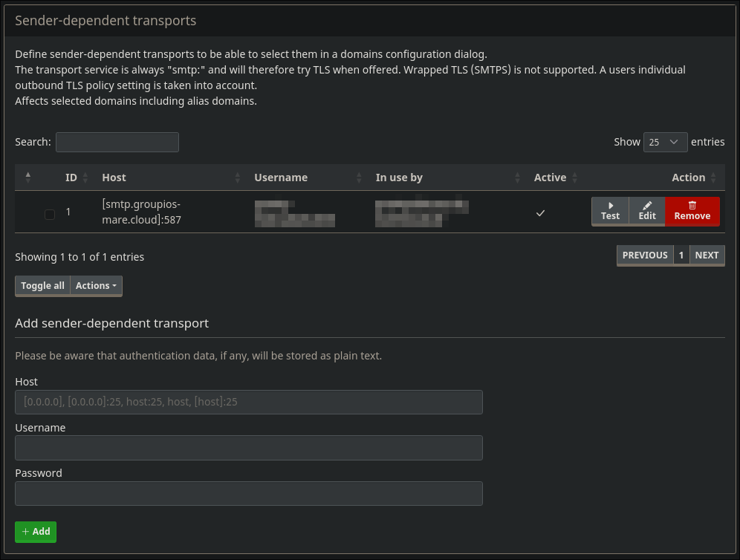Select the checkbox for transport entry 1
This screenshot has height=560, width=740.
click(50, 214)
